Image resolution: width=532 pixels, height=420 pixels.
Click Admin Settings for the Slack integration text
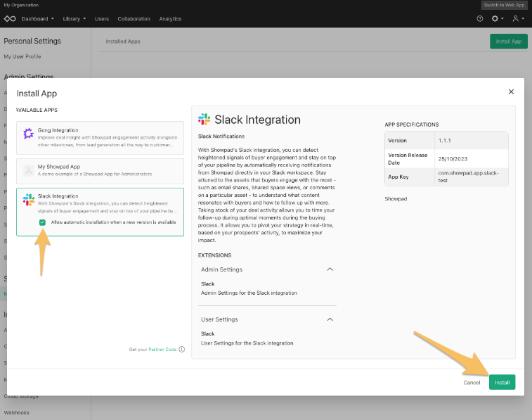249,293
